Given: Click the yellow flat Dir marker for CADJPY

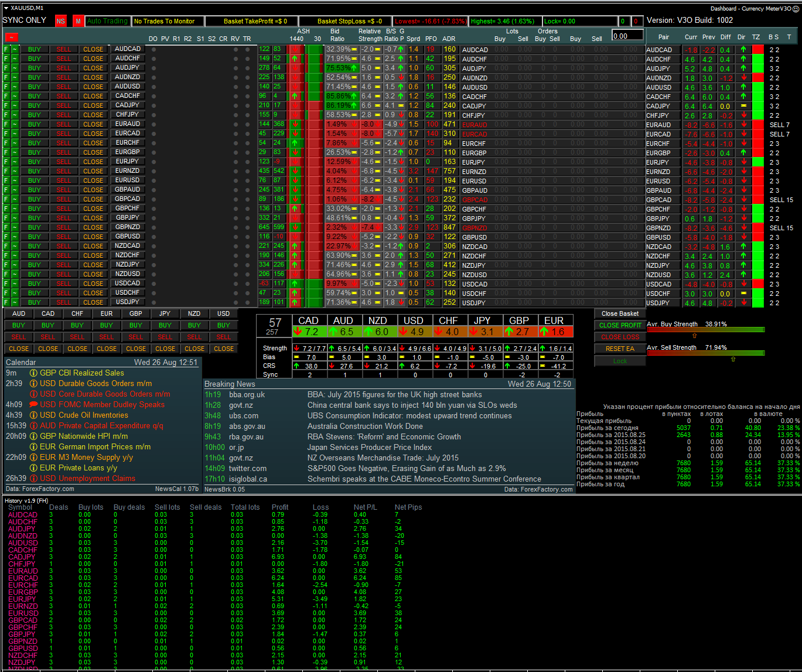Looking at the screenshot, I should [743, 106].
